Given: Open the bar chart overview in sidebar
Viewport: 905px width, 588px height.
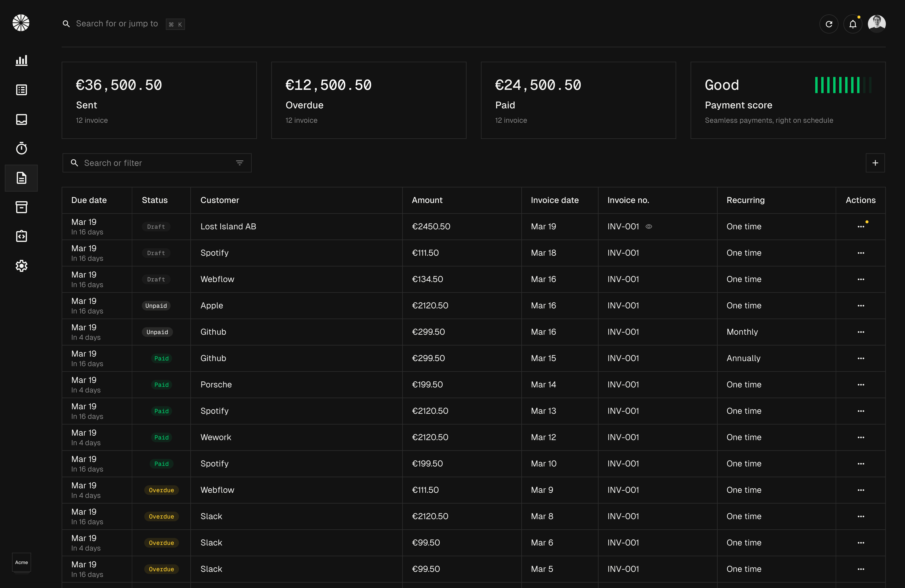Looking at the screenshot, I should 21,60.
